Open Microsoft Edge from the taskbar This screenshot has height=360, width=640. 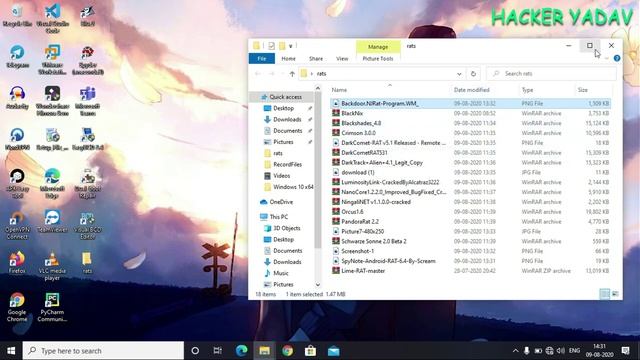[x=241, y=351]
